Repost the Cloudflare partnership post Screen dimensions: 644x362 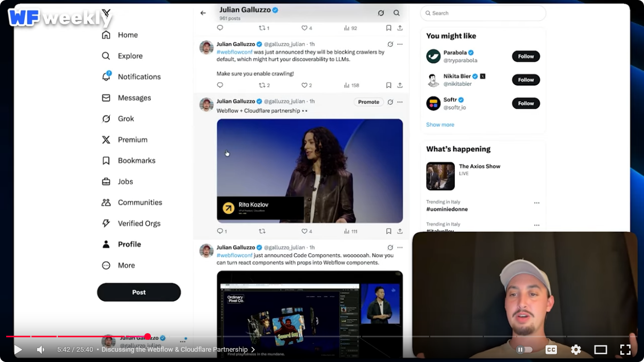tap(262, 231)
